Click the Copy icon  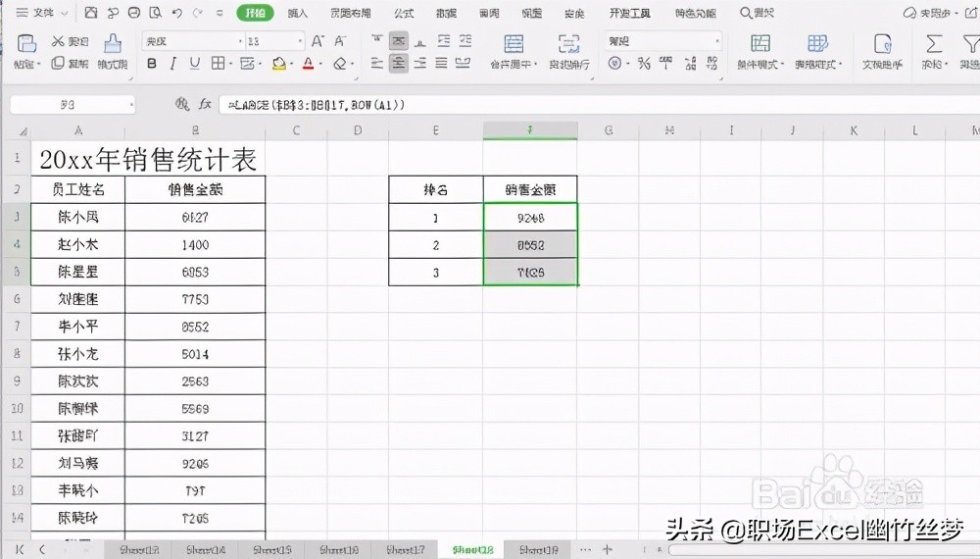58,63
